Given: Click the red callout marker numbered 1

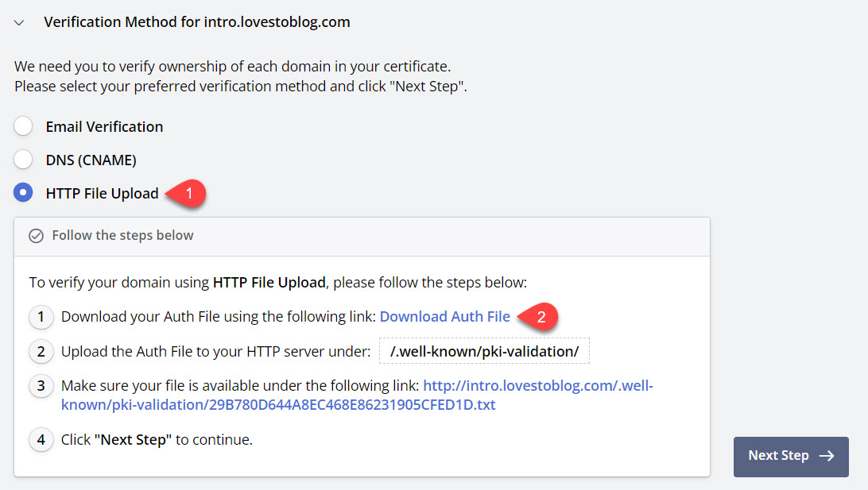Looking at the screenshot, I should [x=188, y=193].
